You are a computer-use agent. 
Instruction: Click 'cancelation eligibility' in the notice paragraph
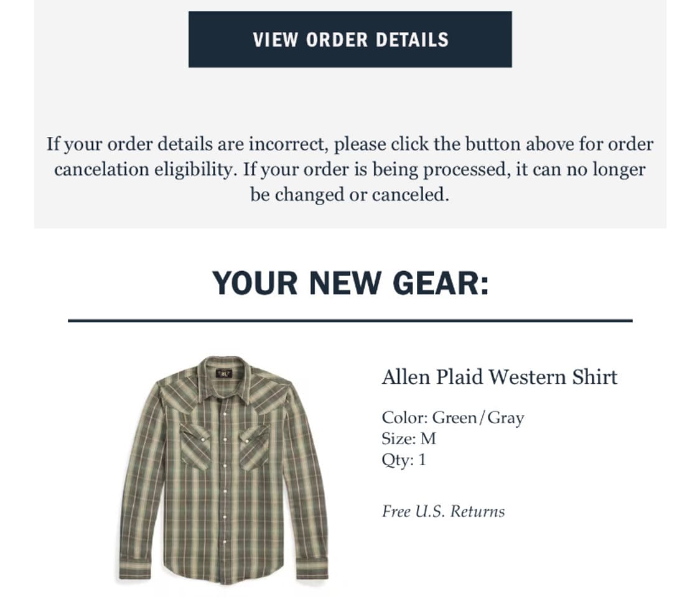coord(146,170)
